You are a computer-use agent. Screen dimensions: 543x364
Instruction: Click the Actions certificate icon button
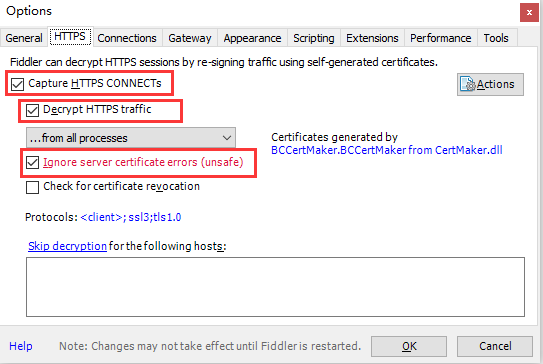[x=490, y=84]
